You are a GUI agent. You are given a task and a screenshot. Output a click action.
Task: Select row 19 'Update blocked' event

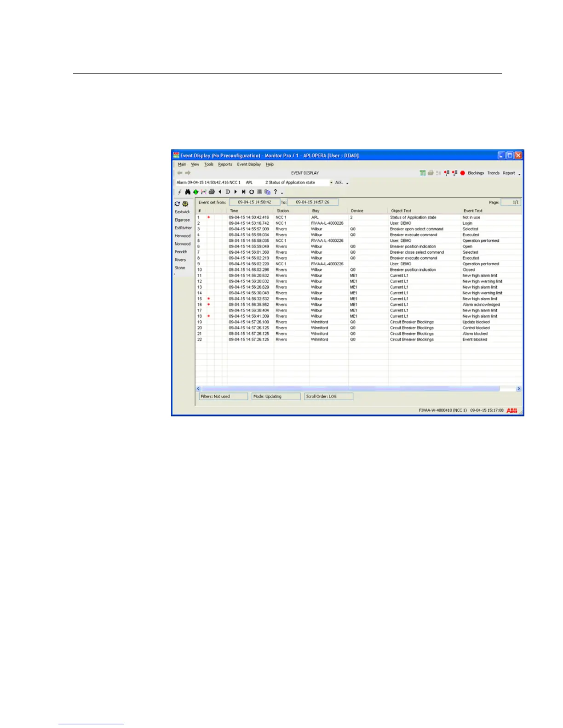tap(359, 322)
